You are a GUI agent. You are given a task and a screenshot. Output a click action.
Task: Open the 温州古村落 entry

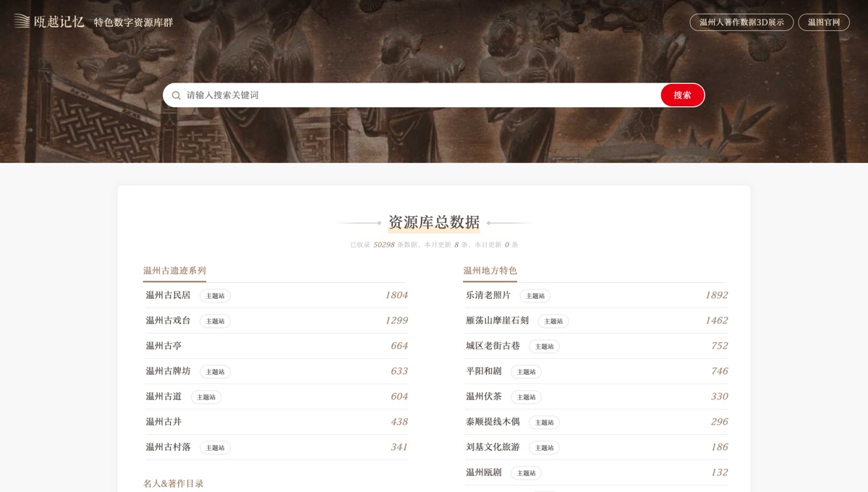[x=168, y=447]
